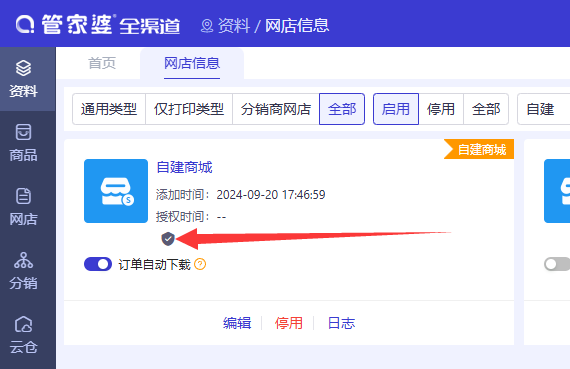The image size is (570, 369).
Task: Click the add time 2024-09-20 17:46:59
Action: coord(271,195)
